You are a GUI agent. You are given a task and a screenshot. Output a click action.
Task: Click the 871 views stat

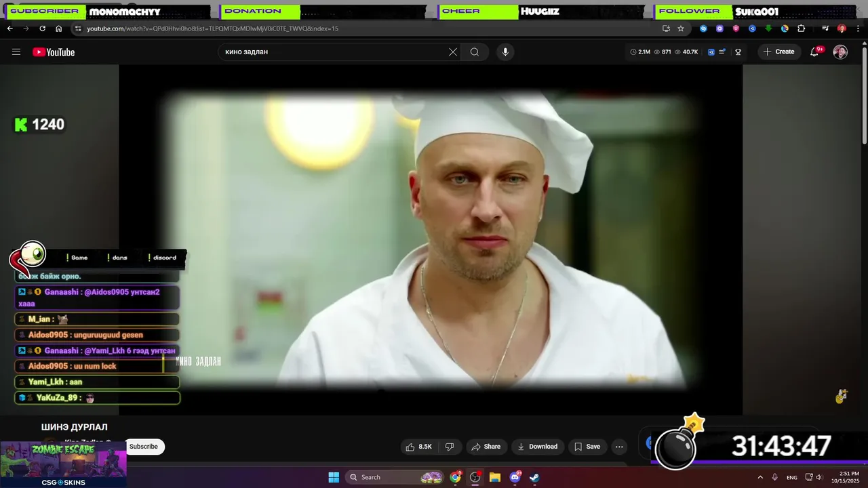coord(663,52)
